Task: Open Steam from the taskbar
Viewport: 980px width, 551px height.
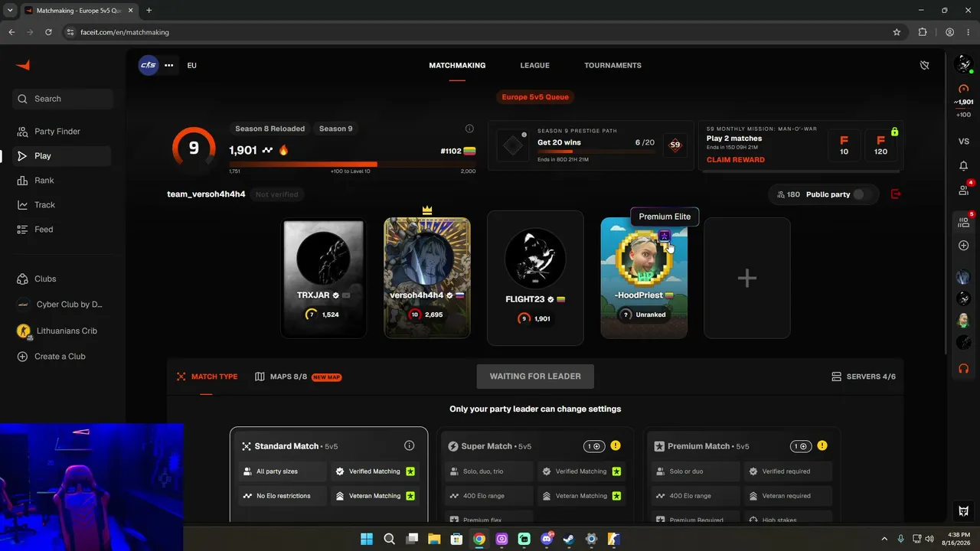Action: pyautogui.click(x=569, y=539)
